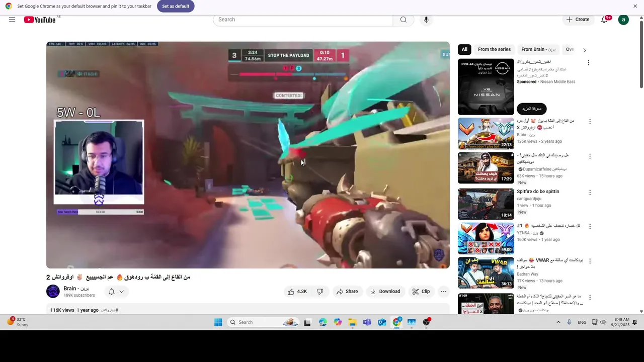Open options for the YZNSA video

[x=590, y=227]
